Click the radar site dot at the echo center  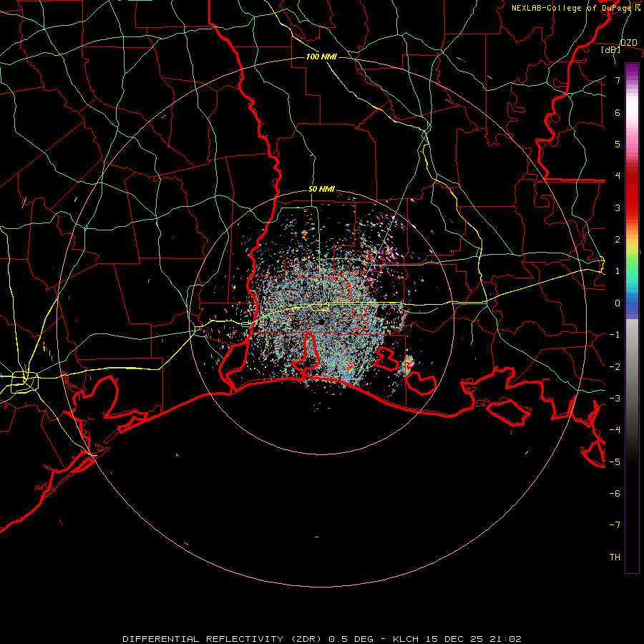point(321,321)
